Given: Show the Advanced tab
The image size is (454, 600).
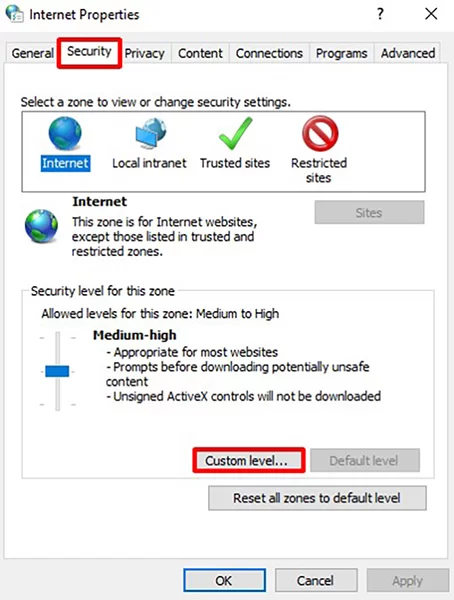Looking at the screenshot, I should pyautogui.click(x=408, y=53).
